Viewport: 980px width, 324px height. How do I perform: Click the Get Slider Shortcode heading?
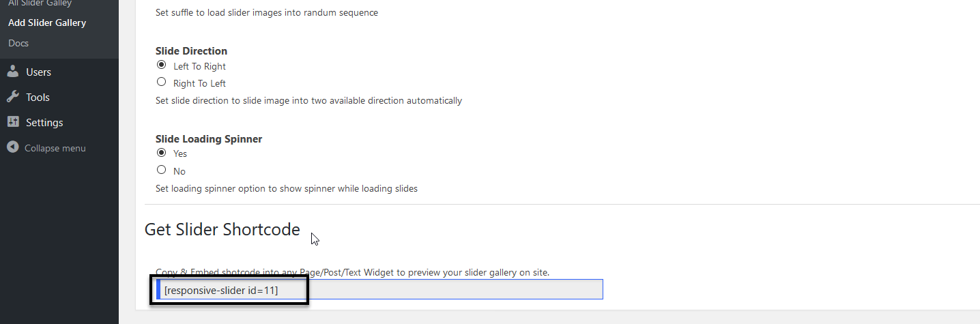click(x=222, y=229)
